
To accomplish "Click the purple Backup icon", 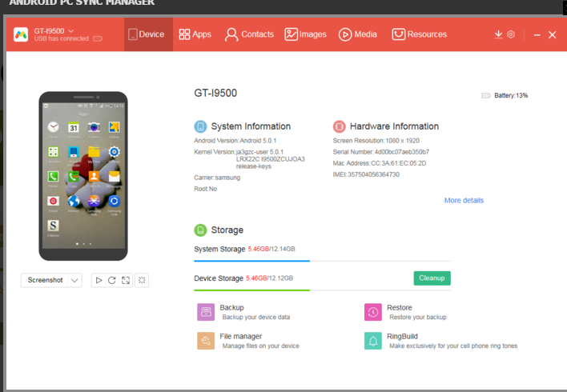I will (206, 312).
